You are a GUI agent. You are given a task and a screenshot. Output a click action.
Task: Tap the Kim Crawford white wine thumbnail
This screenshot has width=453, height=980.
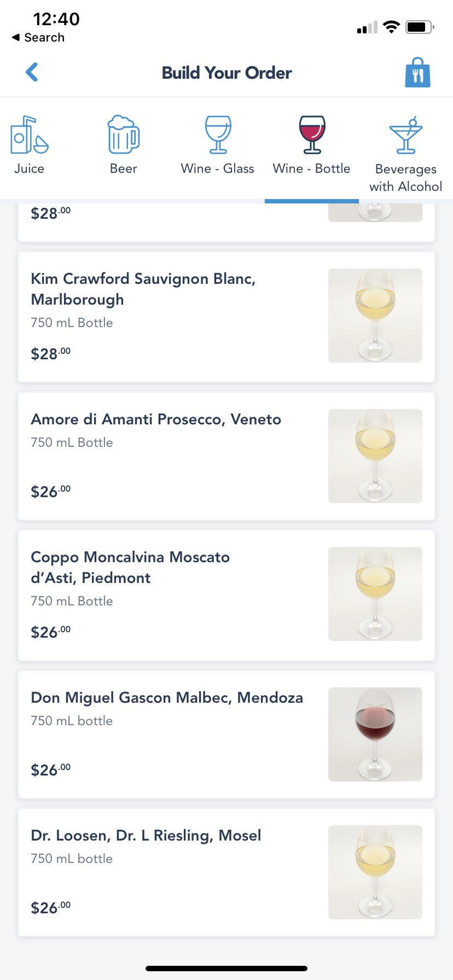[x=375, y=315]
